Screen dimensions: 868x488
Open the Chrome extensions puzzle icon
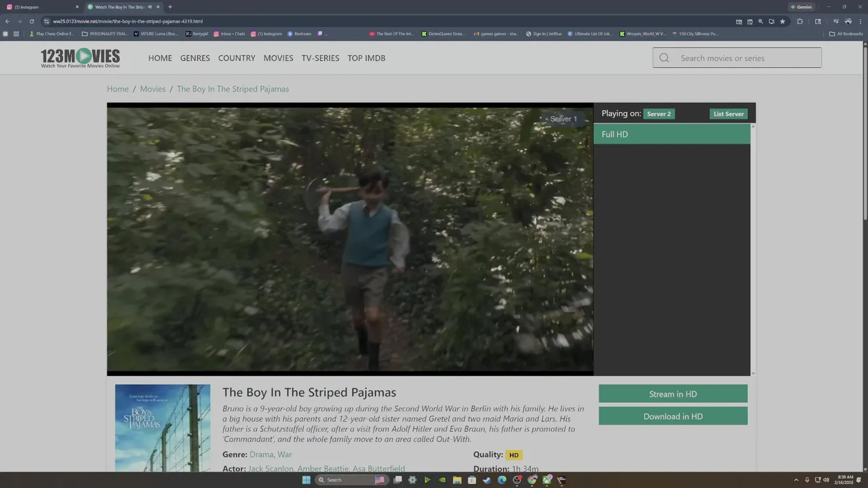[x=800, y=21]
